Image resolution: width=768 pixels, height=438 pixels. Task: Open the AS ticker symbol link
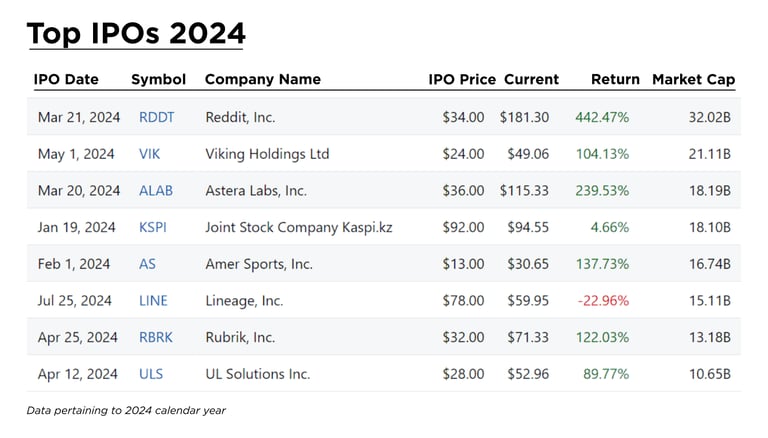pyautogui.click(x=147, y=264)
